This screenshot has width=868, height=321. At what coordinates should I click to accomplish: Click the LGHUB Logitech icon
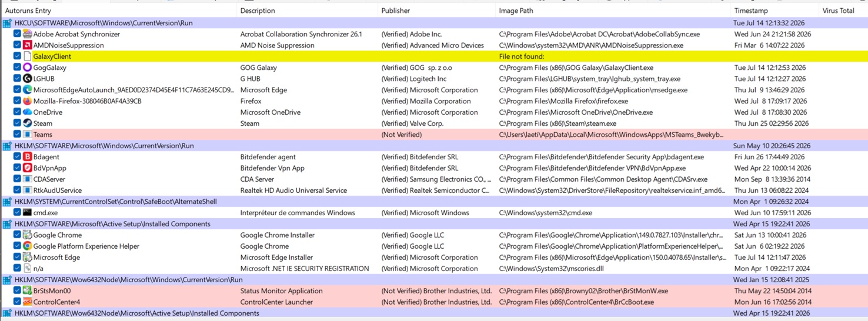27,79
